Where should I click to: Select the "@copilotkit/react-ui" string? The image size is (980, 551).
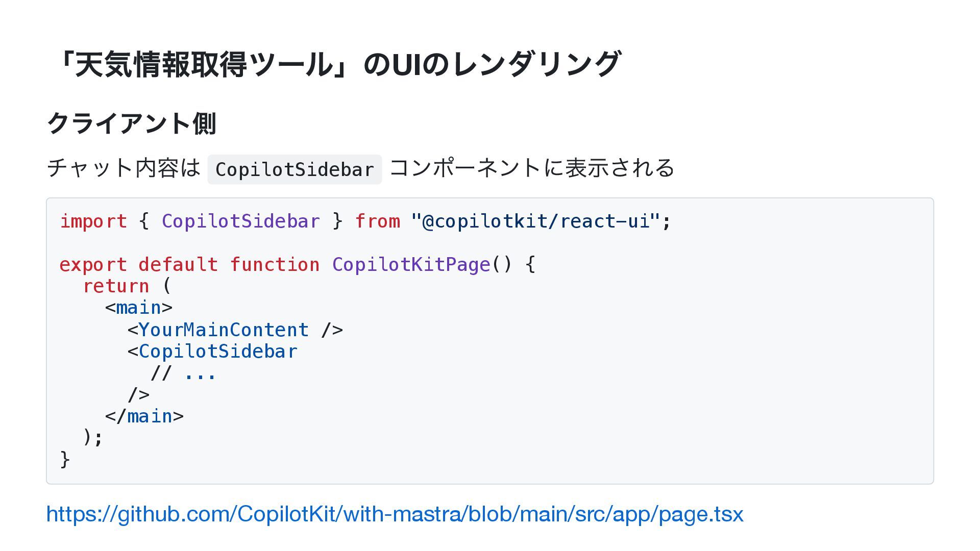click(x=535, y=221)
